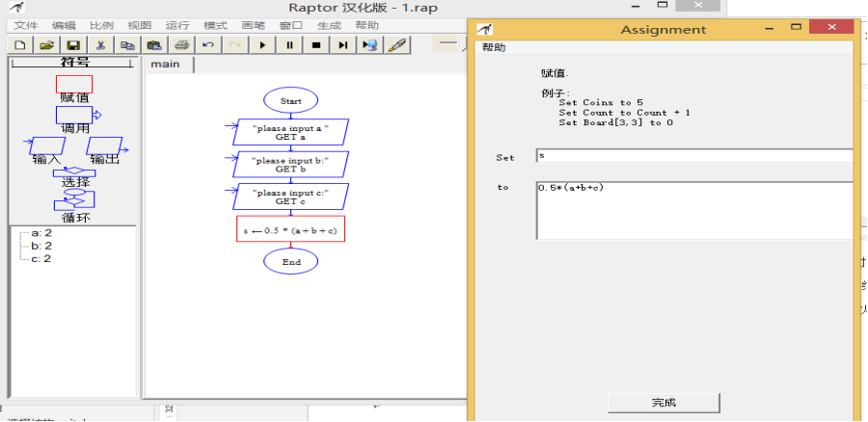Click the Paste clipboard icon
This screenshot has width=868, height=422.
coord(154,44)
